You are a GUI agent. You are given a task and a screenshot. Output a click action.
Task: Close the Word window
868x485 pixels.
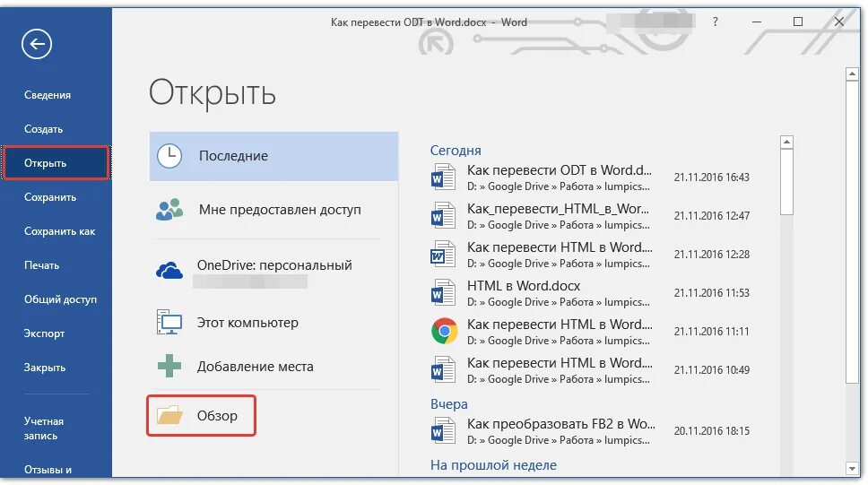point(839,22)
